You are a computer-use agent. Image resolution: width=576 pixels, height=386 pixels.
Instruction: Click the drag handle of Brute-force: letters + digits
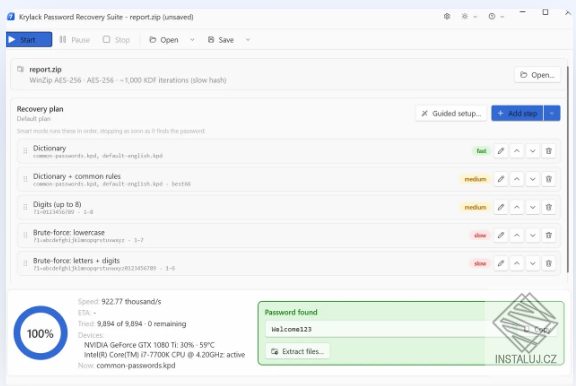25,263
